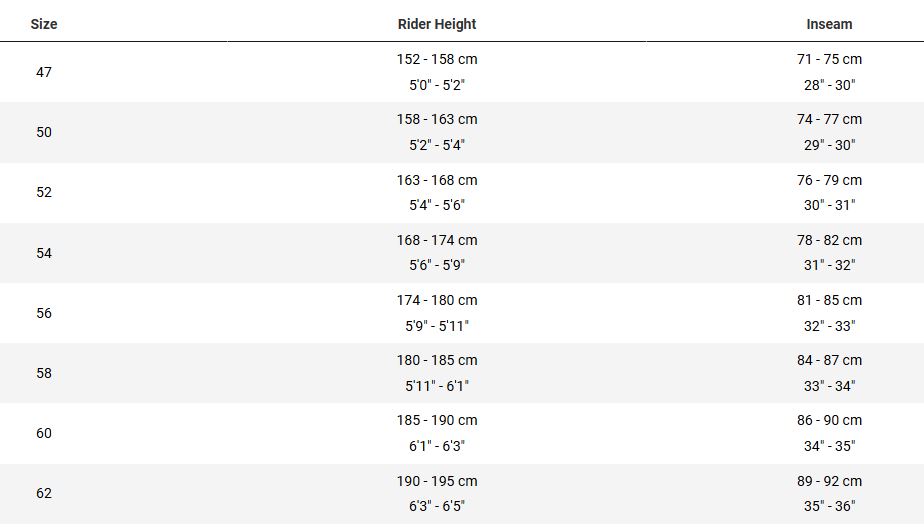Image resolution: width=924 pixels, height=532 pixels.
Task: Select size 47 in the table
Action: coord(44,72)
